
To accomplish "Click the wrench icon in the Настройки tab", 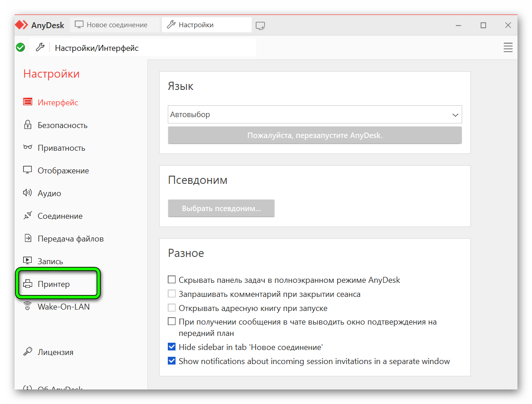I will coord(171,25).
